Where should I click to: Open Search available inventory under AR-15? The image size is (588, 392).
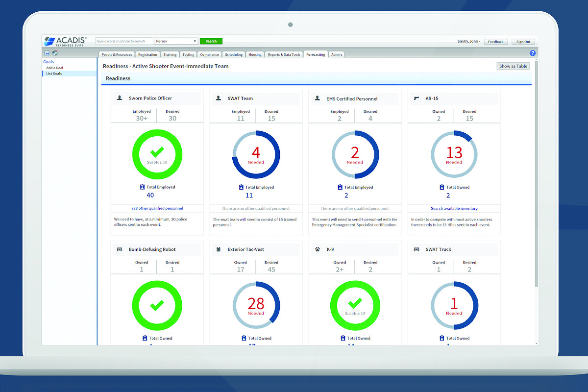click(454, 208)
